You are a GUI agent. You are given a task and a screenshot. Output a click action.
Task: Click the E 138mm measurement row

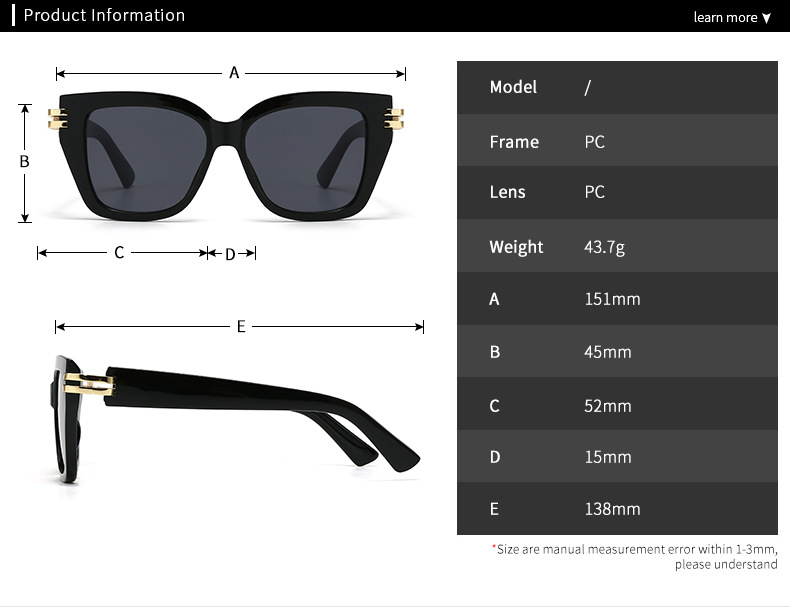pos(617,509)
